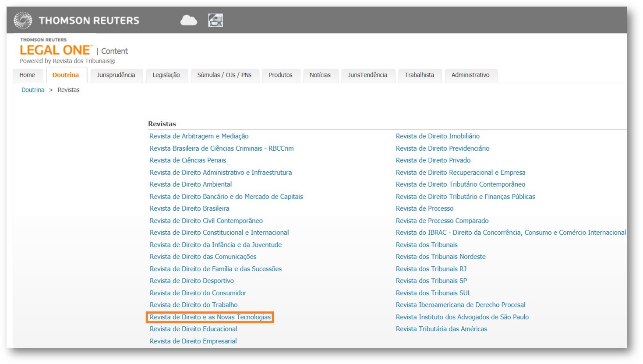Open the Jurisprudência tab
This screenshot has width=643, height=364.
tap(116, 75)
